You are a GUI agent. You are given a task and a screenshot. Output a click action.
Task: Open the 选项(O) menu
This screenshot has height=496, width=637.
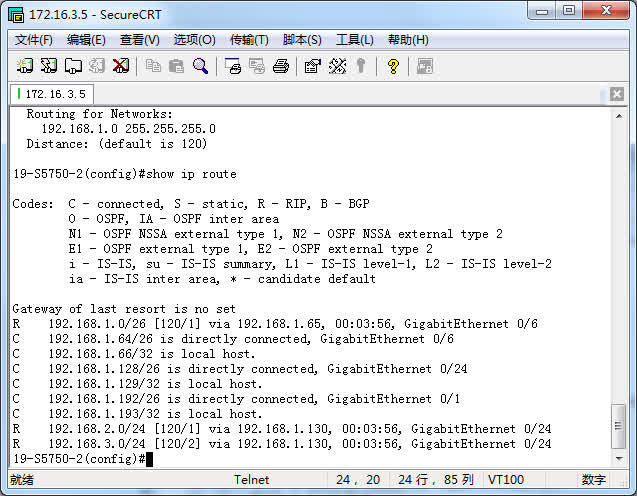pos(194,40)
